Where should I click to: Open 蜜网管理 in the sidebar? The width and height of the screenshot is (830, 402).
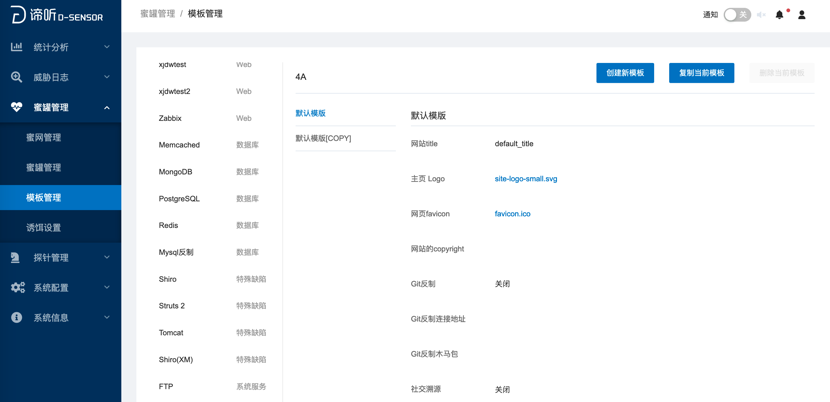pyautogui.click(x=44, y=137)
